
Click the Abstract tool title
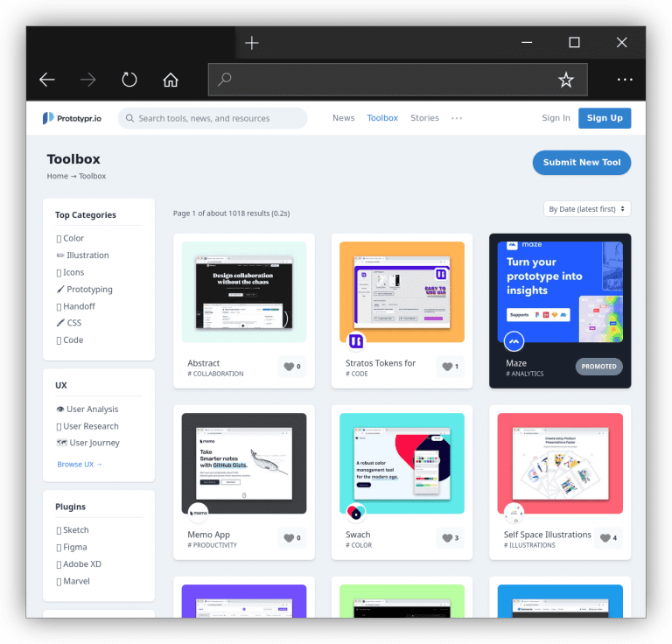tap(203, 363)
